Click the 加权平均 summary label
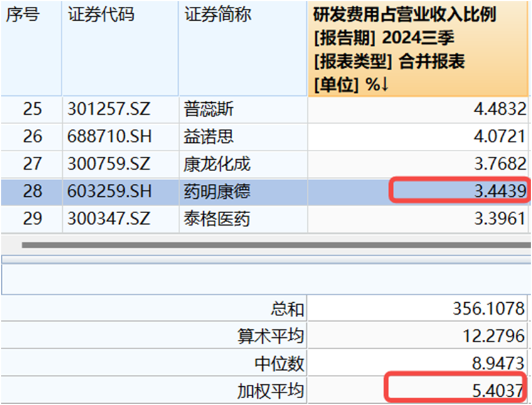This screenshot has width=532, height=405. [270, 391]
